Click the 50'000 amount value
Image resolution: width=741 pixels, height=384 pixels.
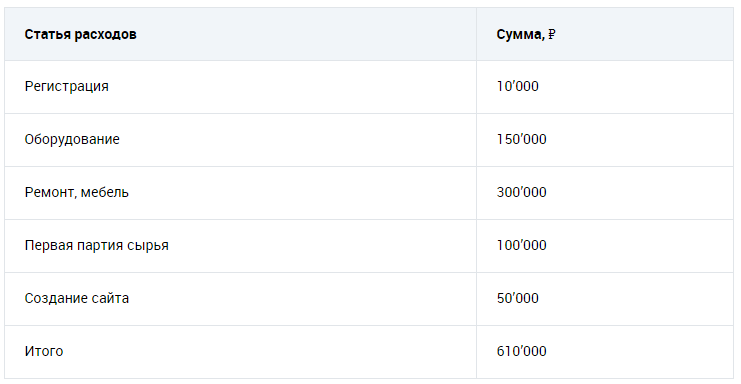pyautogui.click(x=517, y=298)
